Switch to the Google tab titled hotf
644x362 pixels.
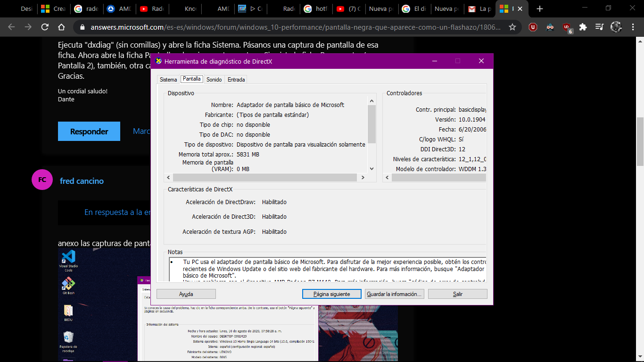(316, 9)
